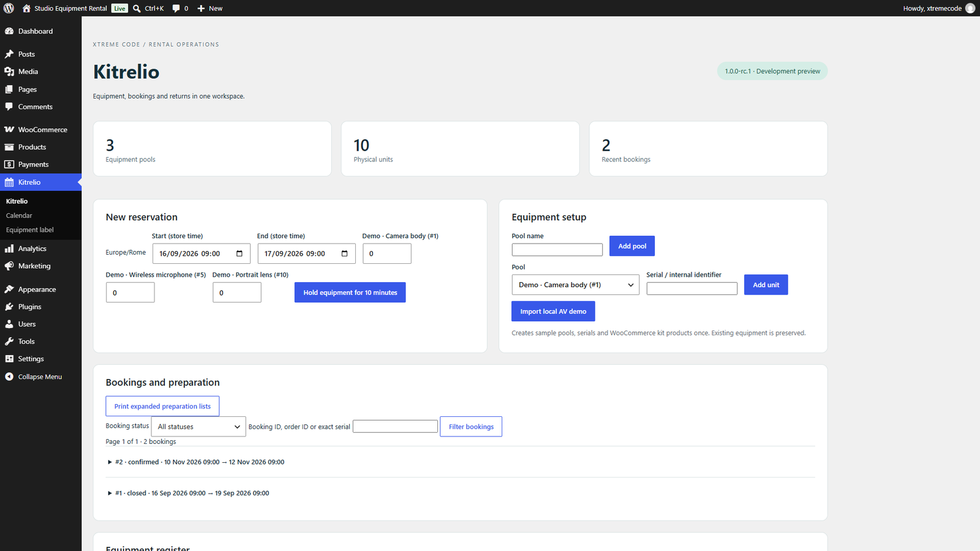Focus the Booking ID or serial search field
This screenshot has width=980, height=551.
pyautogui.click(x=396, y=426)
